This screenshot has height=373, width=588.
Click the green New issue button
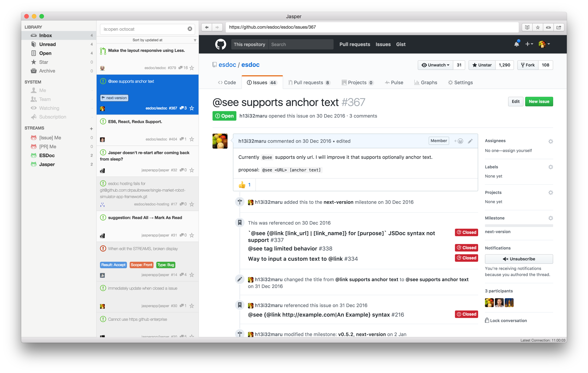pyautogui.click(x=539, y=101)
